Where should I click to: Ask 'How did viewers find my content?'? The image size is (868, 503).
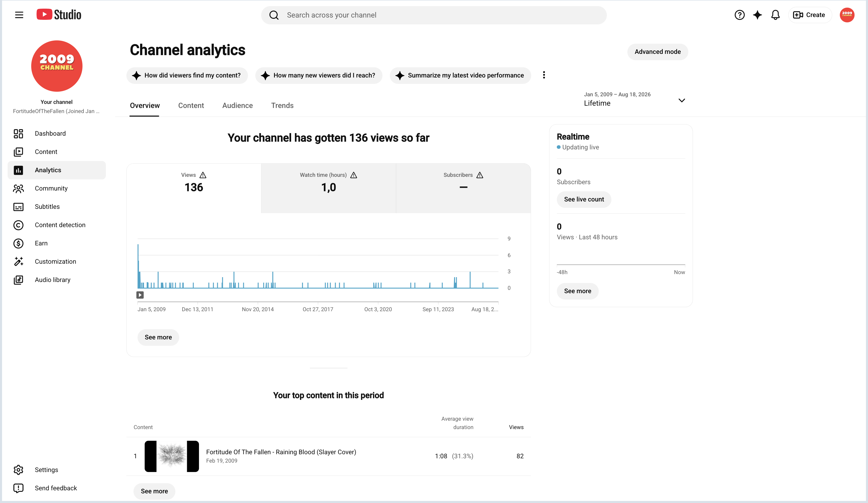tap(187, 75)
